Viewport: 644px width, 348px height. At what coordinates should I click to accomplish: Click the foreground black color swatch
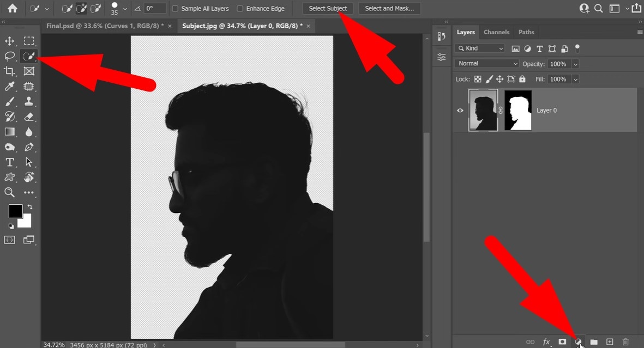click(x=15, y=211)
